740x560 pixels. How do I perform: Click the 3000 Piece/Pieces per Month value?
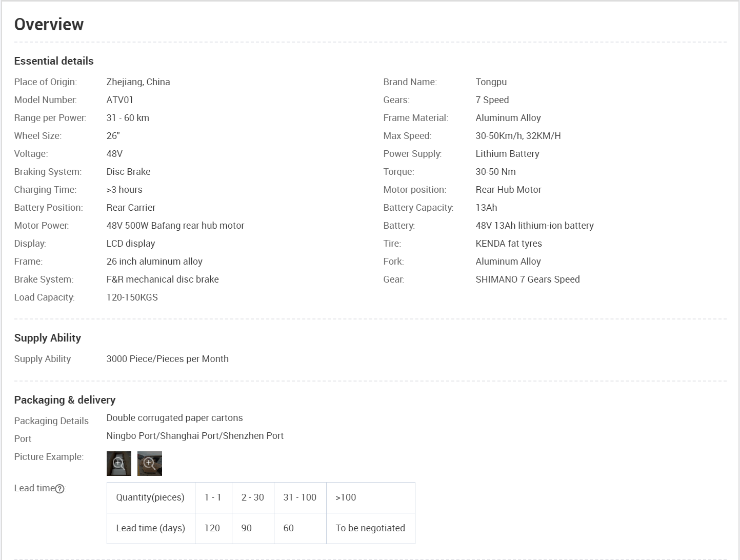(167, 359)
